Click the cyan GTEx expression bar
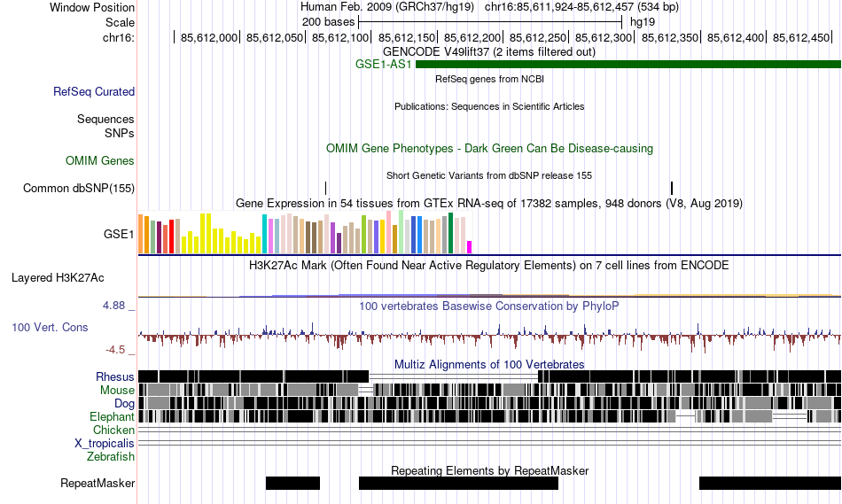The width and height of the screenshot is (842, 504). click(265, 234)
